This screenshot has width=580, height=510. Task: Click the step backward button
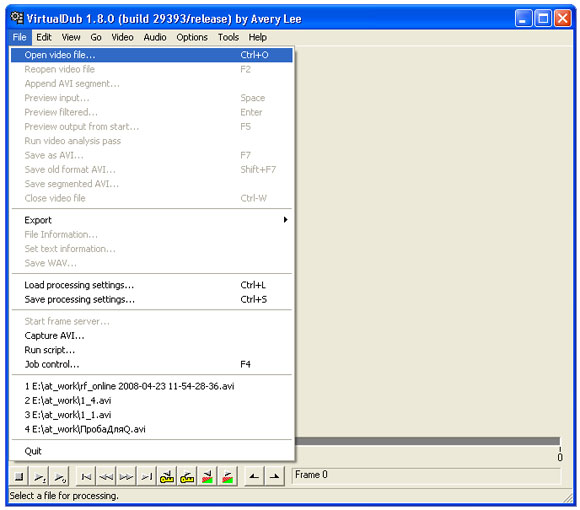pos(106,477)
